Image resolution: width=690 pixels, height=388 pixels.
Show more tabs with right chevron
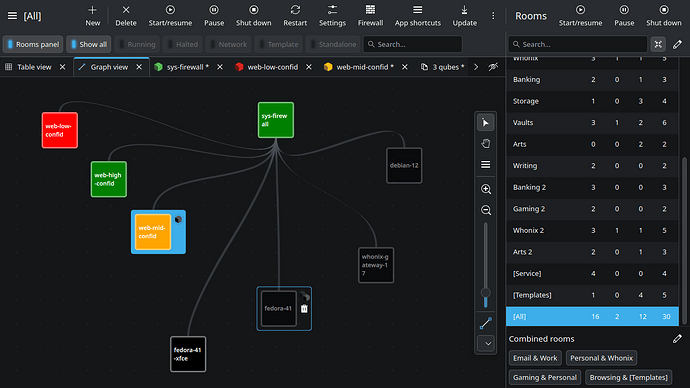tap(476, 67)
